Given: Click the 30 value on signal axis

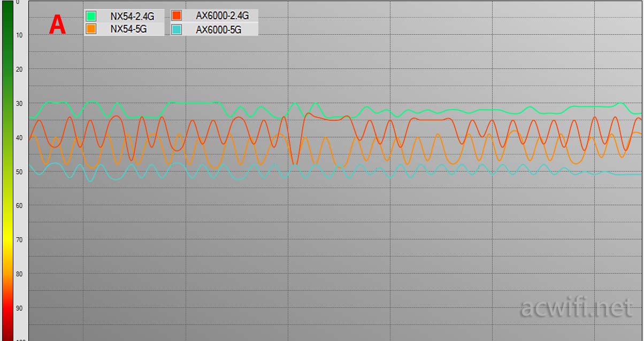Looking at the screenshot, I should point(19,104).
